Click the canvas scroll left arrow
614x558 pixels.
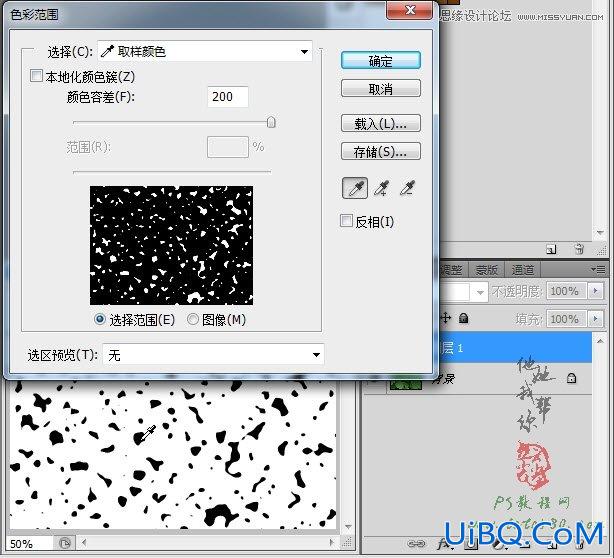coord(84,543)
